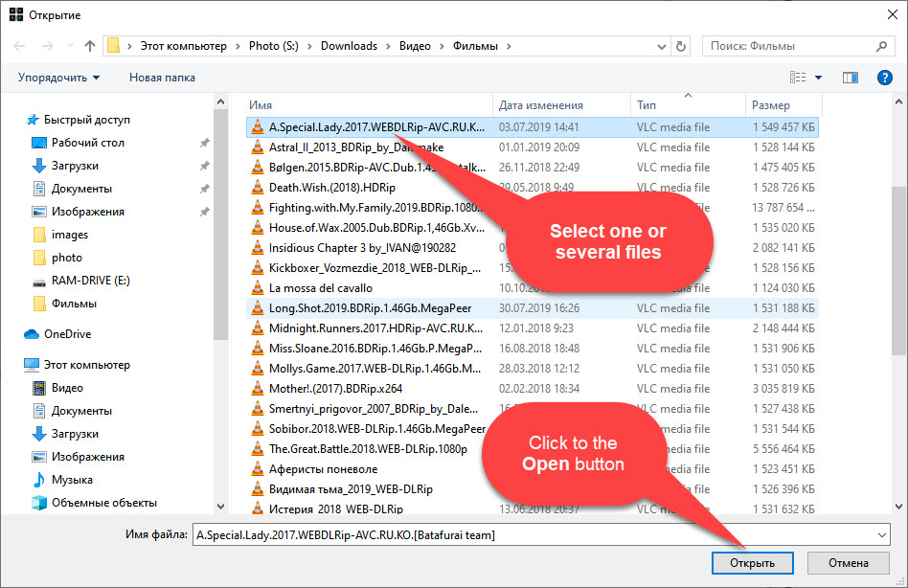This screenshot has height=588, width=908.
Task: Click VLC icon of Miss.Sloane.2016
Action: (257, 349)
